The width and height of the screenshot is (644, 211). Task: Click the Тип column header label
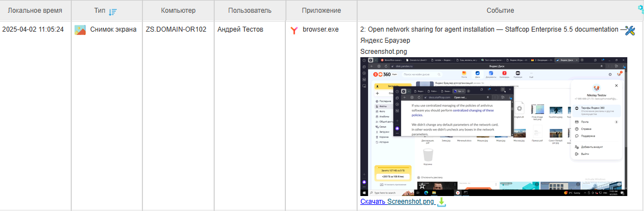point(100,11)
